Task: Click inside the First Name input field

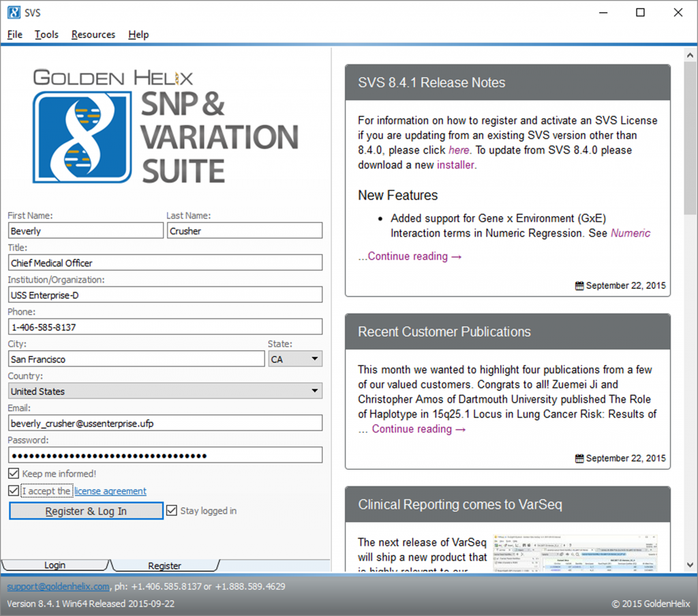Action: click(85, 230)
